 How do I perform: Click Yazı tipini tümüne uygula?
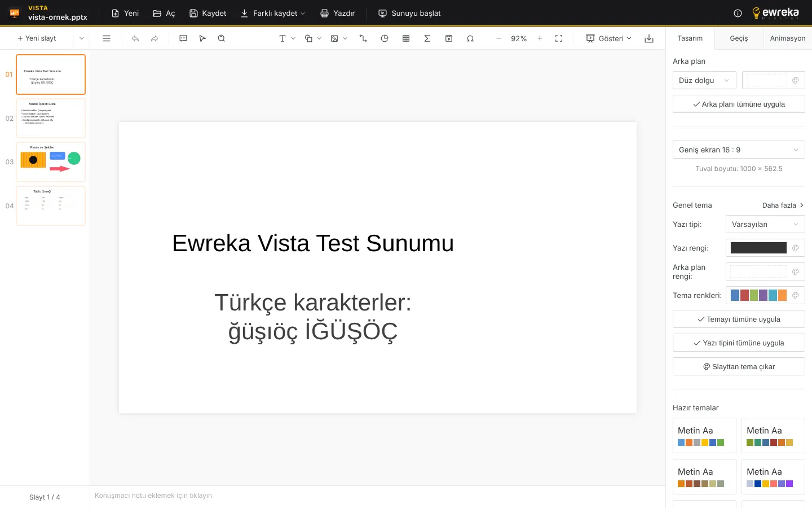tap(739, 343)
